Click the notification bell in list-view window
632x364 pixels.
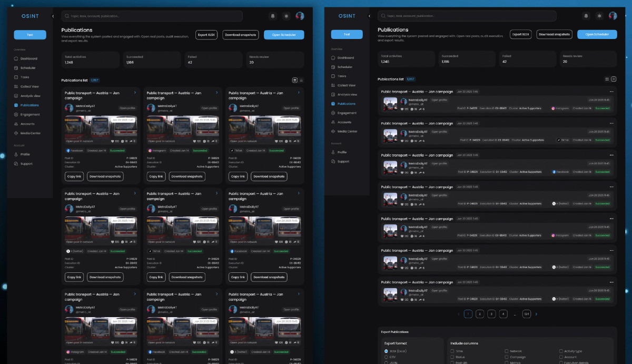[x=586, y=16]
